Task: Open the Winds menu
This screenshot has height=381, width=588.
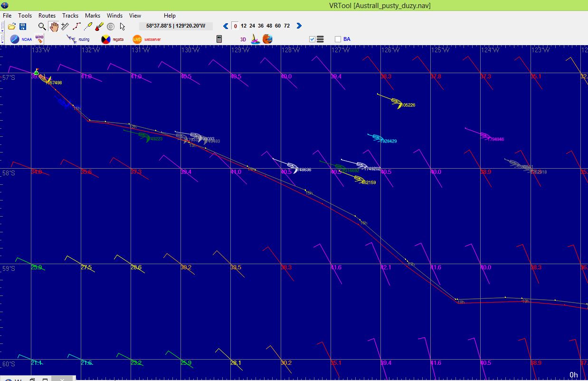Action: (x=114, y=16)
